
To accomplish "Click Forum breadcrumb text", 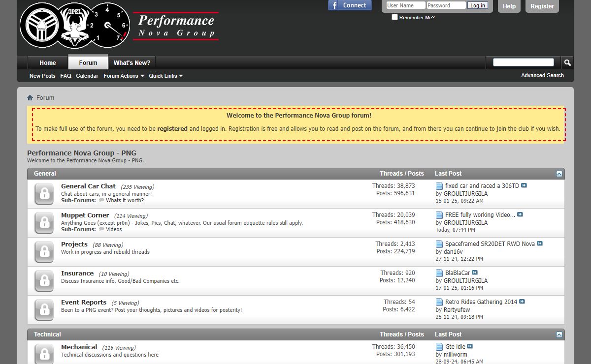I will click(x=45, y=98).
